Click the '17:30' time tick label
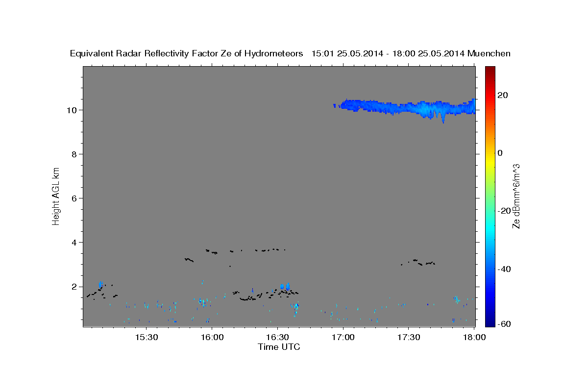 409,338
